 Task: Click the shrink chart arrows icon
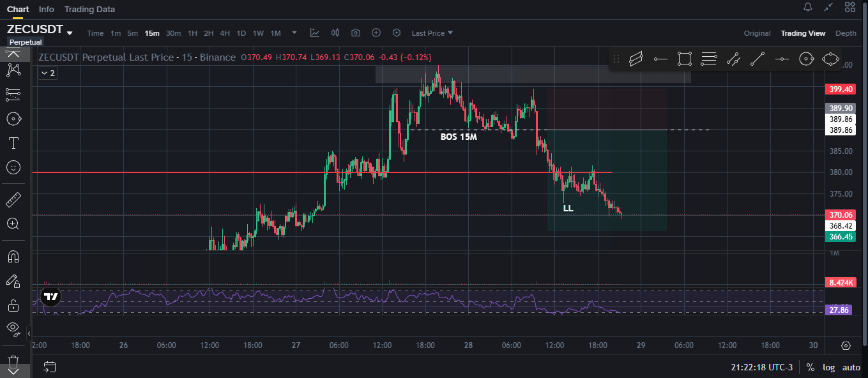pos(828,7)
